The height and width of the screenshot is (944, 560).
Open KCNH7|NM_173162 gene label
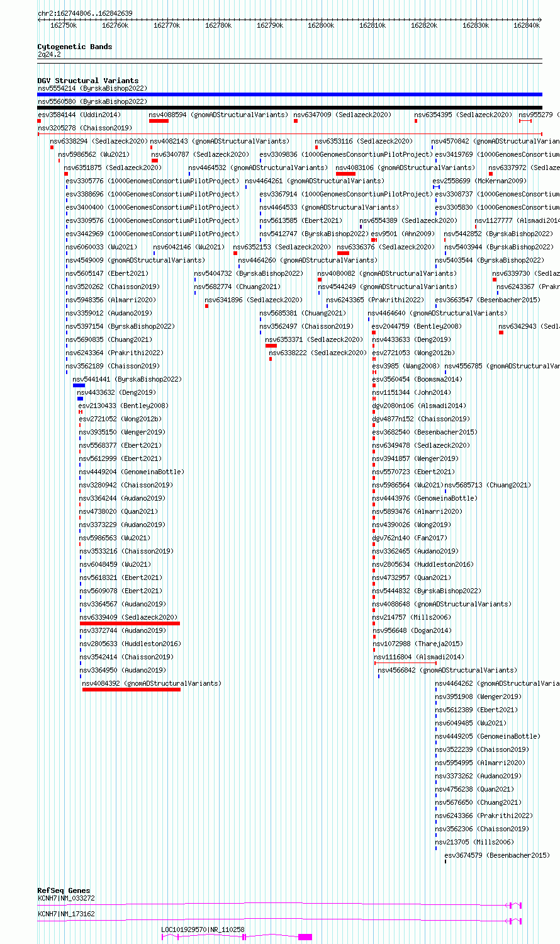(66, 913)
